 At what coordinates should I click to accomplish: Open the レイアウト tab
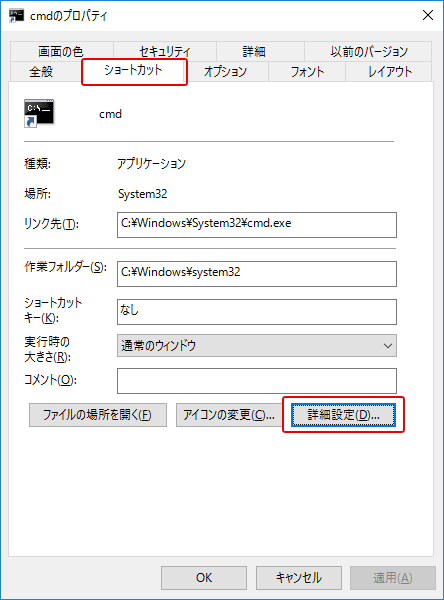tap(389, 72)
